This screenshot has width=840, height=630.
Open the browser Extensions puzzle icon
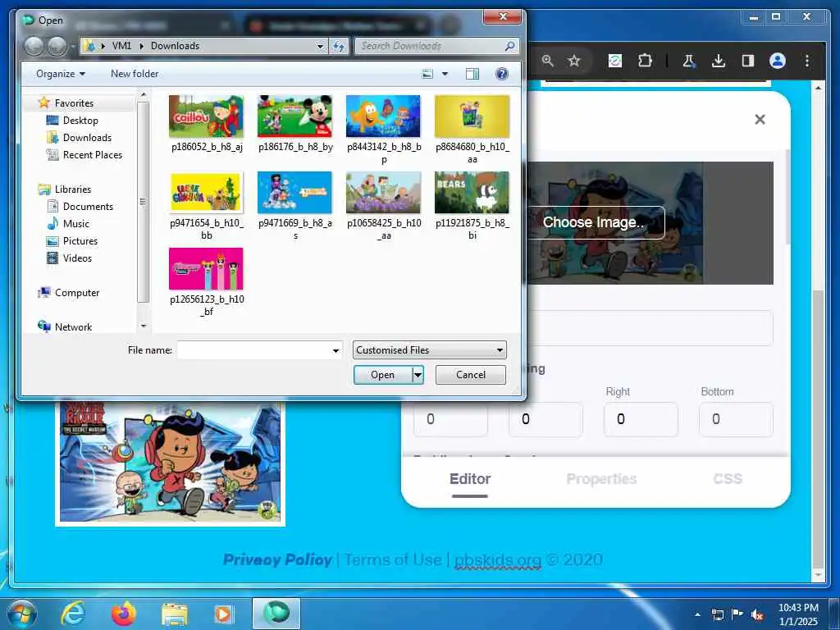coord(645,61)
